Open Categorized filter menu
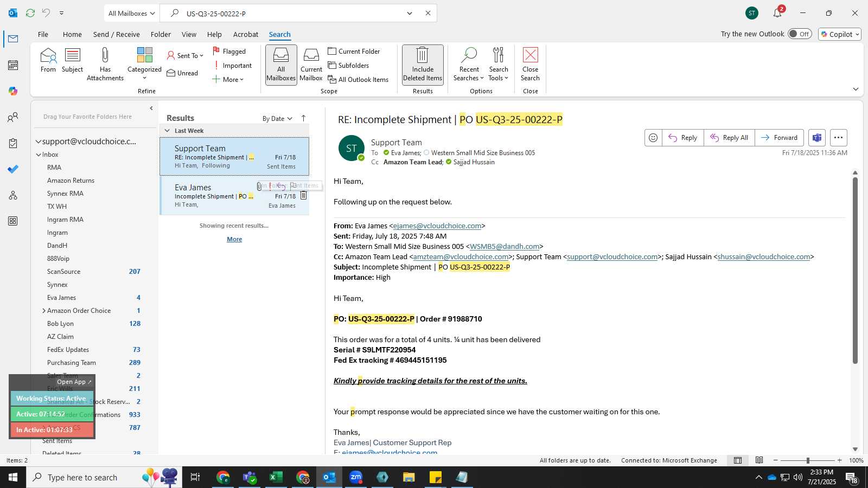Screen dimensions: 868x488 click(144, 64)
